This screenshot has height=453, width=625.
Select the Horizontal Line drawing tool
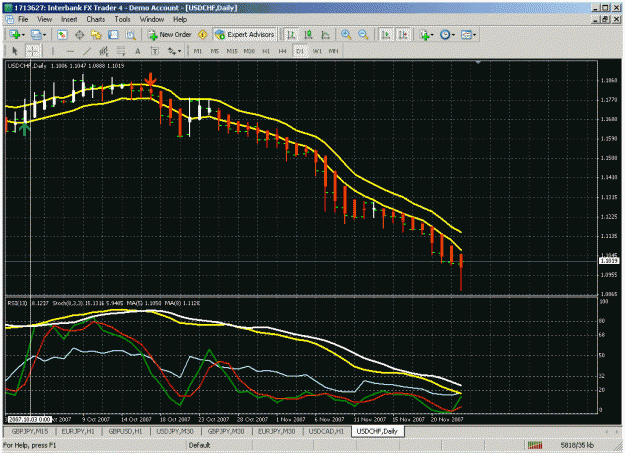pyautogui.click(x=70, y=51)
